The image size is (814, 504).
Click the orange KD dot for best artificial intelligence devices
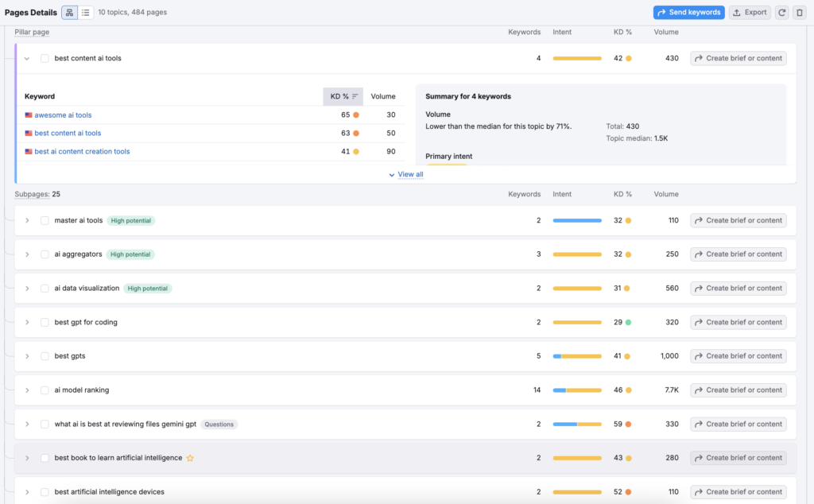coord(628,492)
